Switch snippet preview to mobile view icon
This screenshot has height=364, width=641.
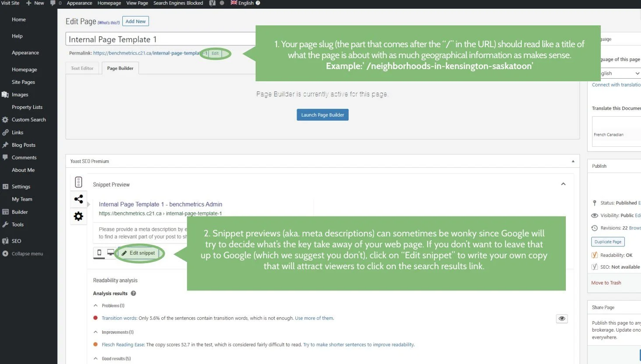pyautogui.click(x=99, y=253)
